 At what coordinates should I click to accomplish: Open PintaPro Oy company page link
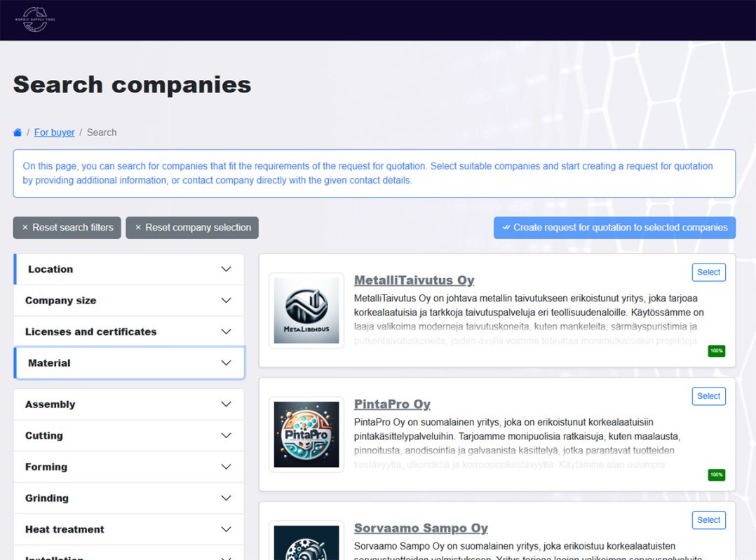point(392,404)
